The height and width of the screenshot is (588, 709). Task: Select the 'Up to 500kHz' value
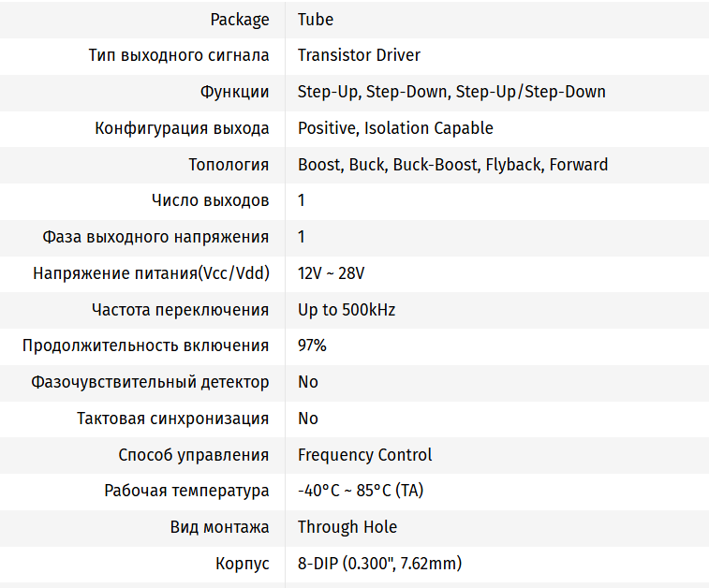click(347, 310)
